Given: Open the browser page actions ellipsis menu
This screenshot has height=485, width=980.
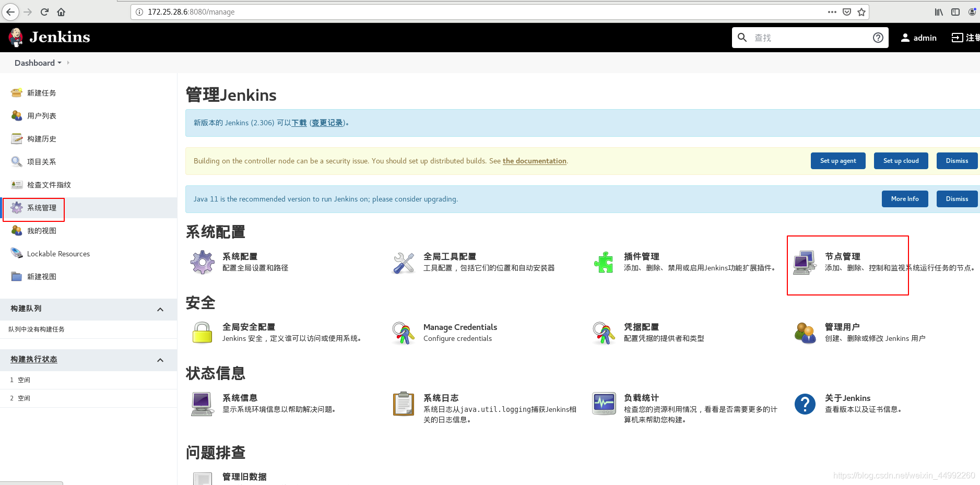Looking at the screenshot, I should tap(832, 12).
